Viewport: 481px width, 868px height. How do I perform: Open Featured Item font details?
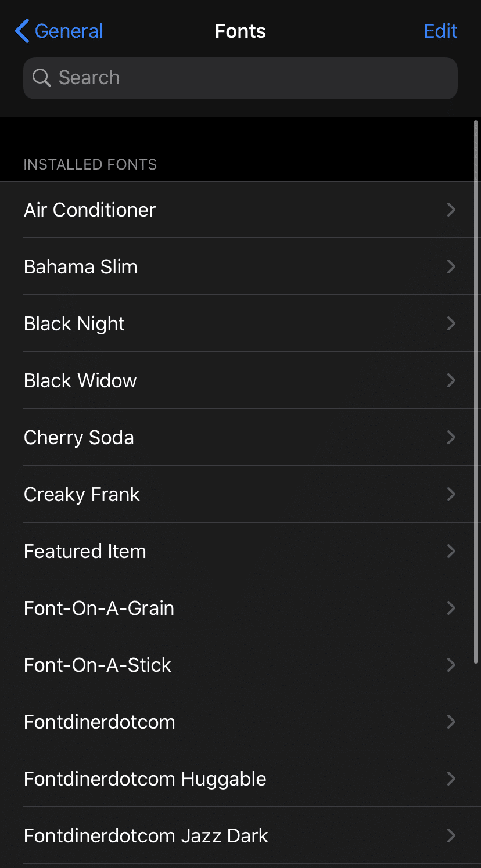[85, 551]
